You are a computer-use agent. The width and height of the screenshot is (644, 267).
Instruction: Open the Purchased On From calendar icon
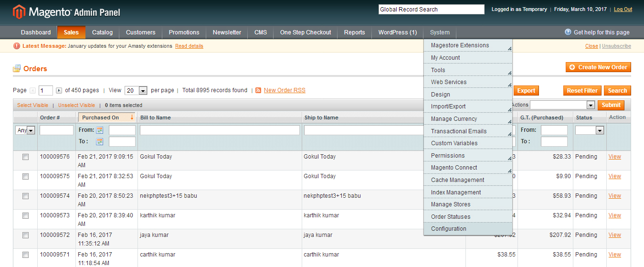[100, 130]
